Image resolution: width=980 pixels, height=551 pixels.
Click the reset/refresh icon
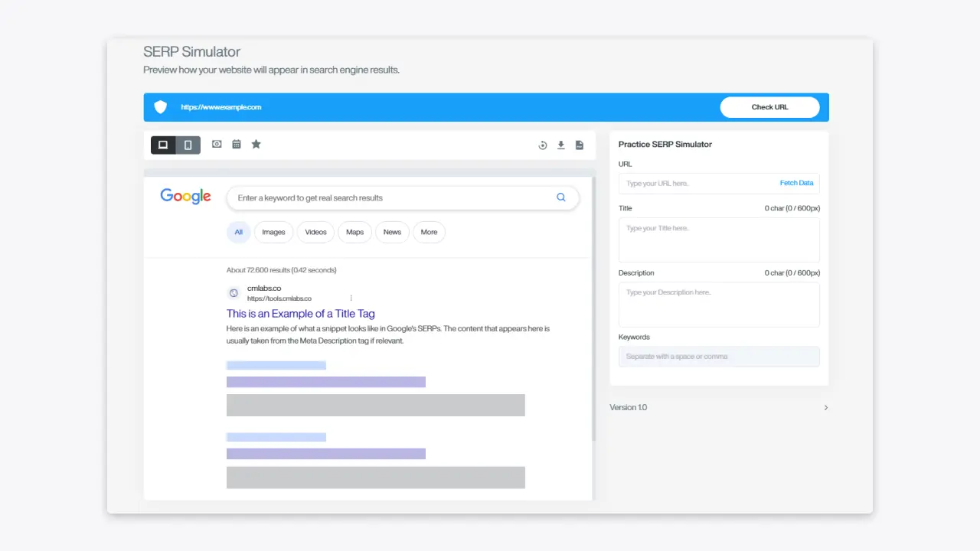pyautogui.click(x=543, y=145)
